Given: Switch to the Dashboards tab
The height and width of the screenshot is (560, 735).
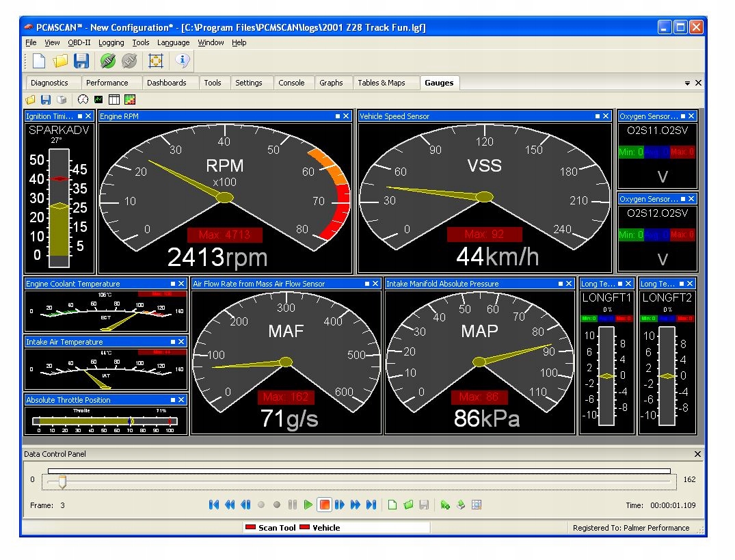Looking at the screenshot, I should click(x=166, y=83).
